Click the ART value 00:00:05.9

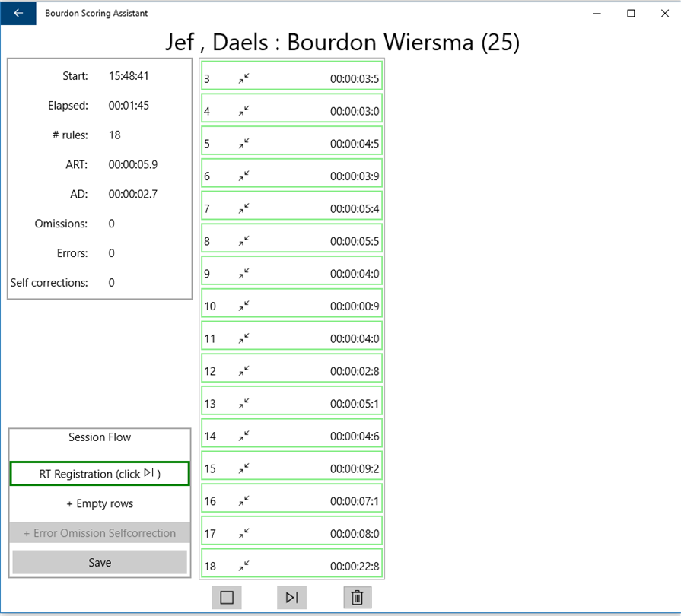click(133, 164)
